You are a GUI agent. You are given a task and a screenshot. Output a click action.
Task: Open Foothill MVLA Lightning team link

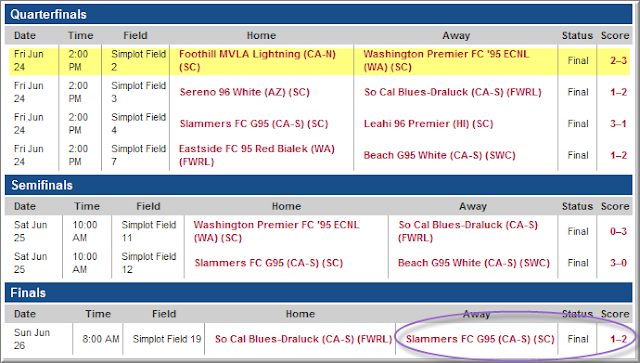click(x=257, y=60)
